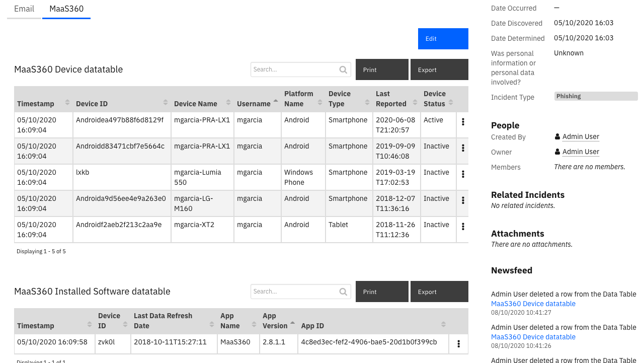Open first MaaS360 Device datatable newsfeed link

pyautogui.click(x=533, y=304)
